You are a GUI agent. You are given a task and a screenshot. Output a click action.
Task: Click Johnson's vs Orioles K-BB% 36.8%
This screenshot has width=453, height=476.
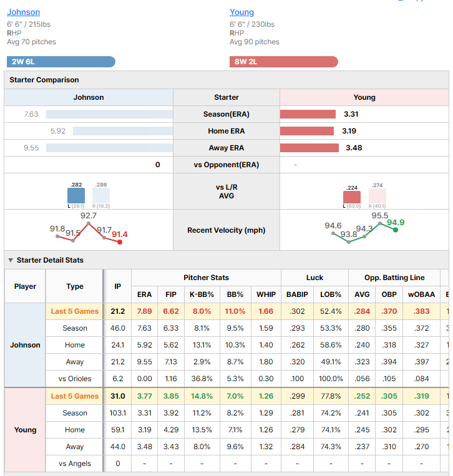pyautogui.click(x=202, y=379)
